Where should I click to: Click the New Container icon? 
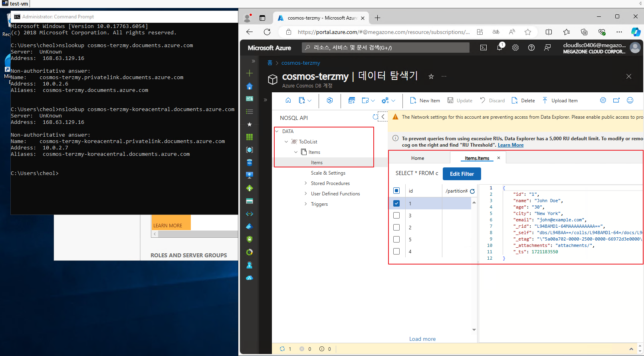(x=302, y=100)
